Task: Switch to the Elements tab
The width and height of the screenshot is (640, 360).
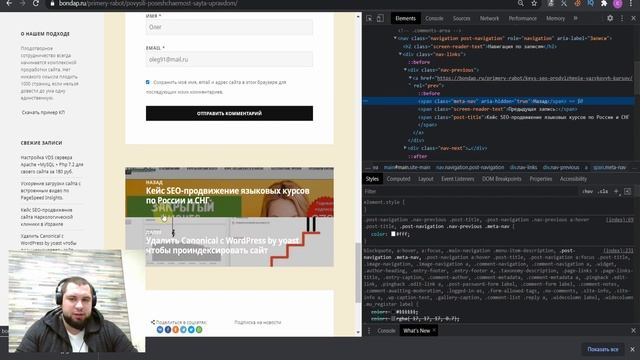Action: (x=405, y=18)
